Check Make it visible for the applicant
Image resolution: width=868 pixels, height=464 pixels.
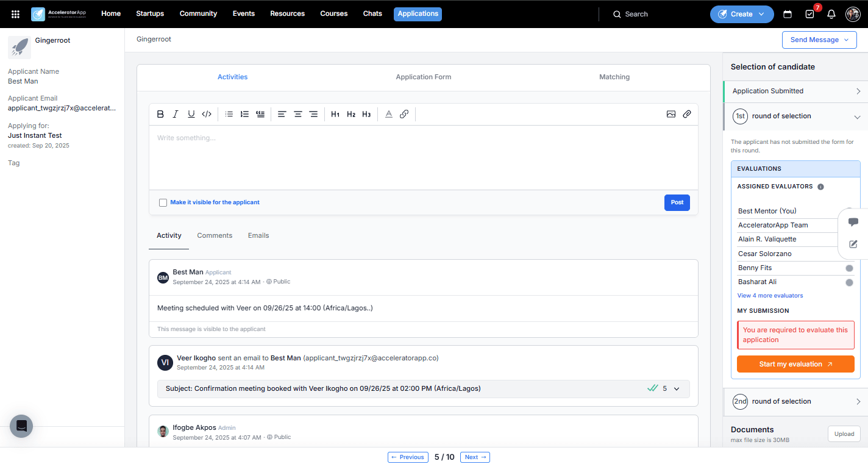pyautogui.click(x=163, y=202)
